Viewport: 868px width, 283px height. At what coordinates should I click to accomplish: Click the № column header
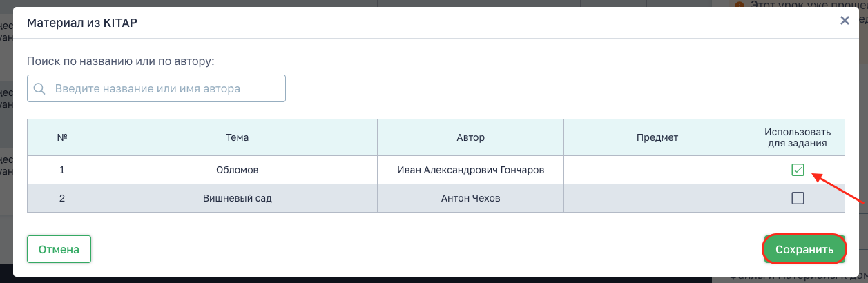point(62,137)
